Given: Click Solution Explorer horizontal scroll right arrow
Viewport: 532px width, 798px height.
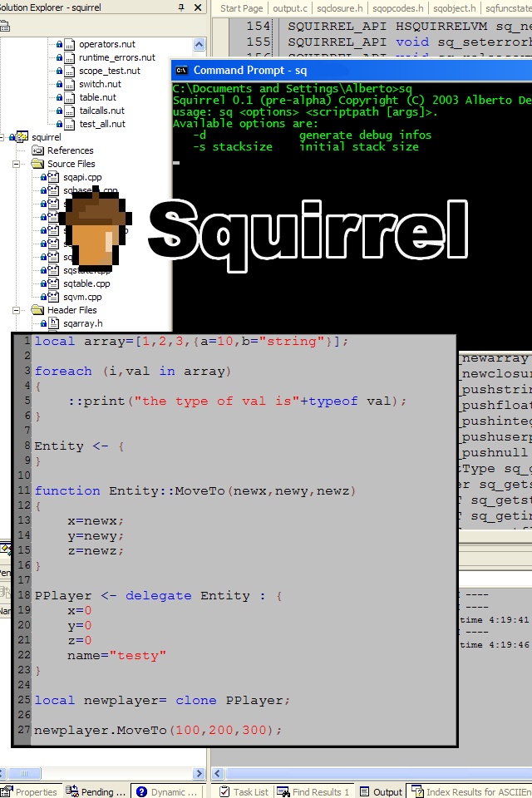Looking at the screenshot, I should (x=199, y=773).
